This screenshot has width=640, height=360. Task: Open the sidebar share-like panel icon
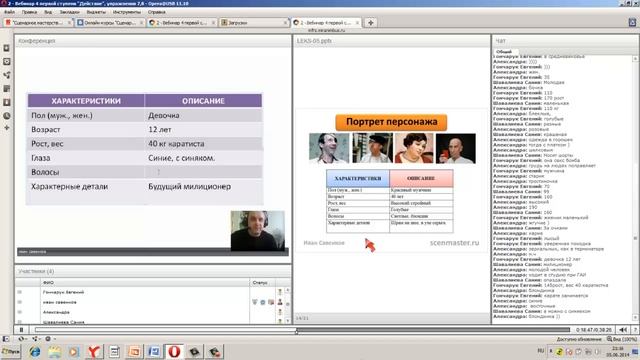click(7, 75)
